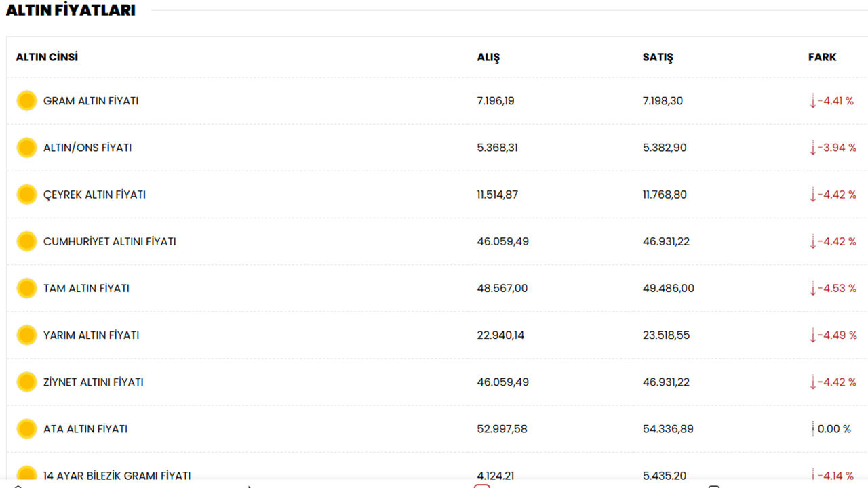Click the Cumhuriyet Altını coin icon
This screenshot has height=488, width=868.
pos(26,241)
